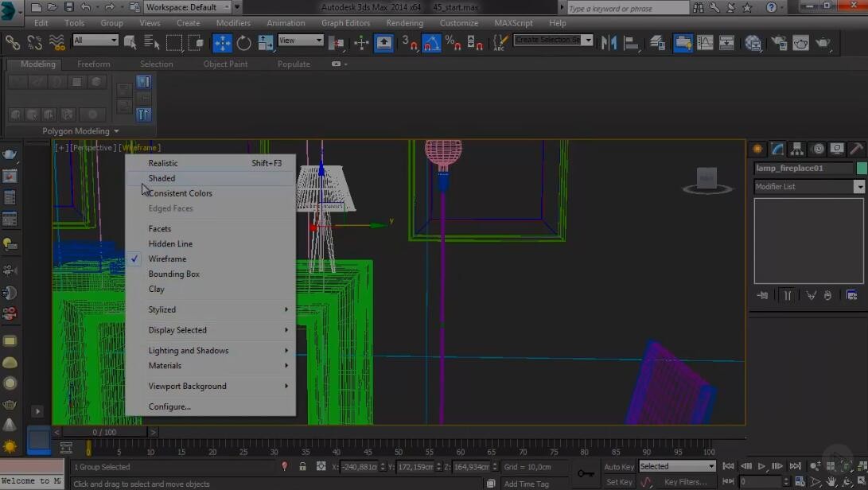Click the ViewCube in the viewport
Screen dimensions: 868x490
point(707,181)
